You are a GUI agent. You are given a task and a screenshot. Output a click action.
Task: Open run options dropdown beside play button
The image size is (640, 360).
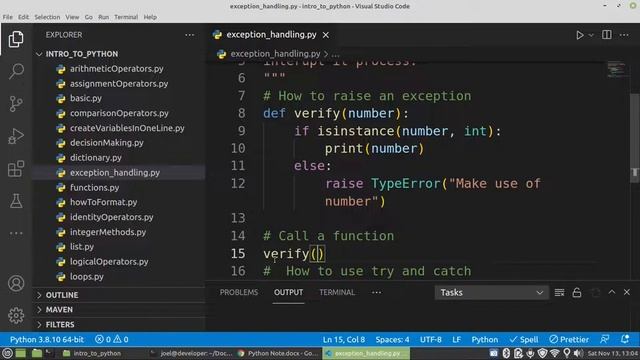click(591, 36)
